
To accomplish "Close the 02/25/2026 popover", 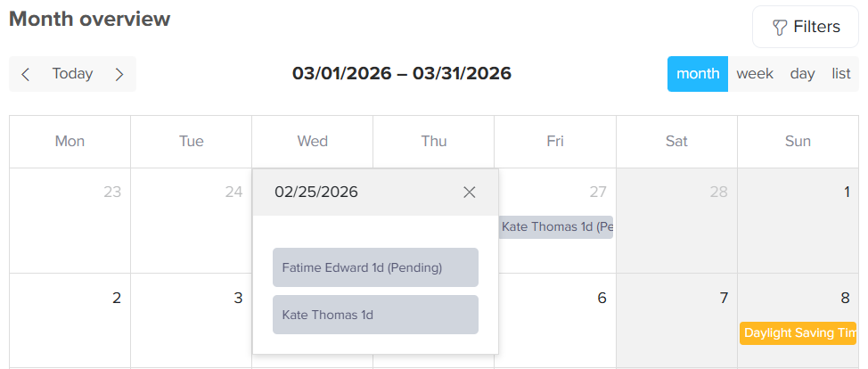I will (470, 193).
